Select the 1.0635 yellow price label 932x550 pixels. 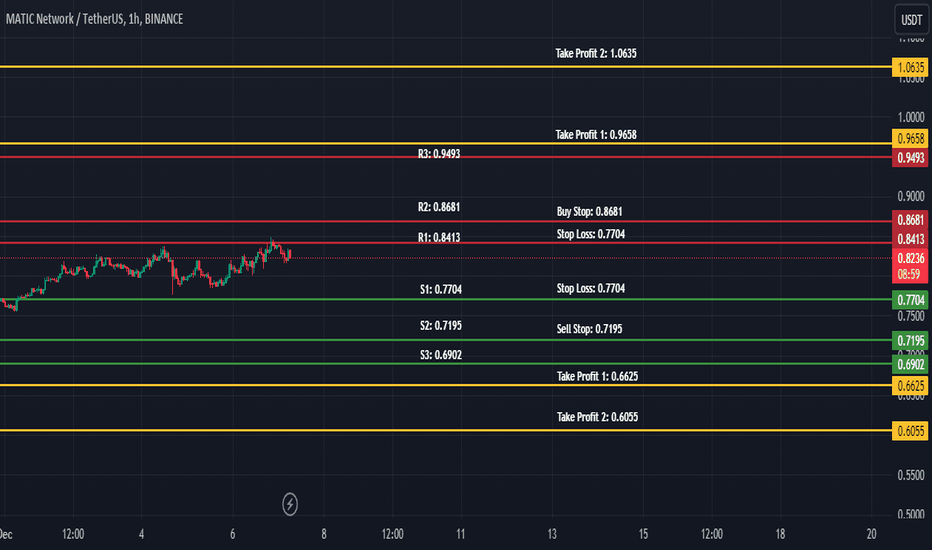(x=910, y=67)
